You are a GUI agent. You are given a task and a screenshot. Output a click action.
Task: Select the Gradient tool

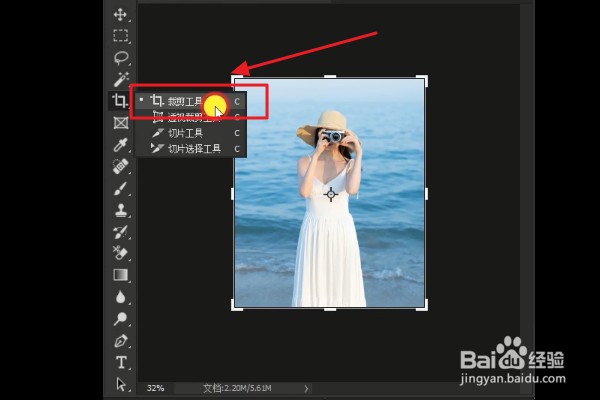(x=121, y=275)
